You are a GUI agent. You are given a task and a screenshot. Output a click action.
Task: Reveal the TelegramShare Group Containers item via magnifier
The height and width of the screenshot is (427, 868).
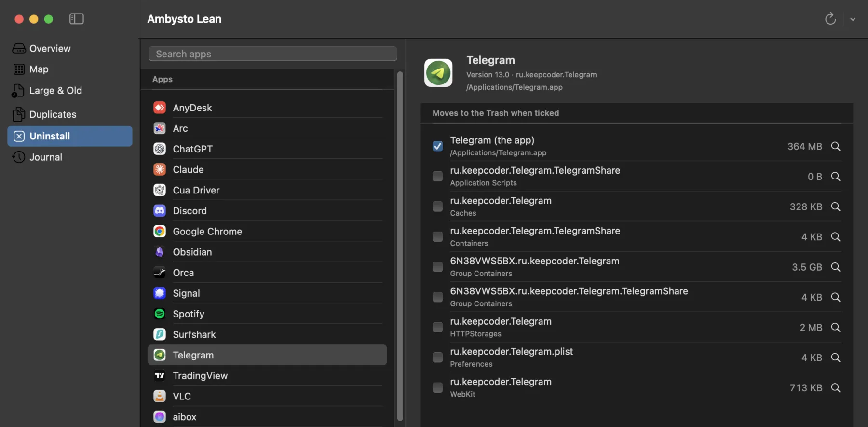coord(836,297)
